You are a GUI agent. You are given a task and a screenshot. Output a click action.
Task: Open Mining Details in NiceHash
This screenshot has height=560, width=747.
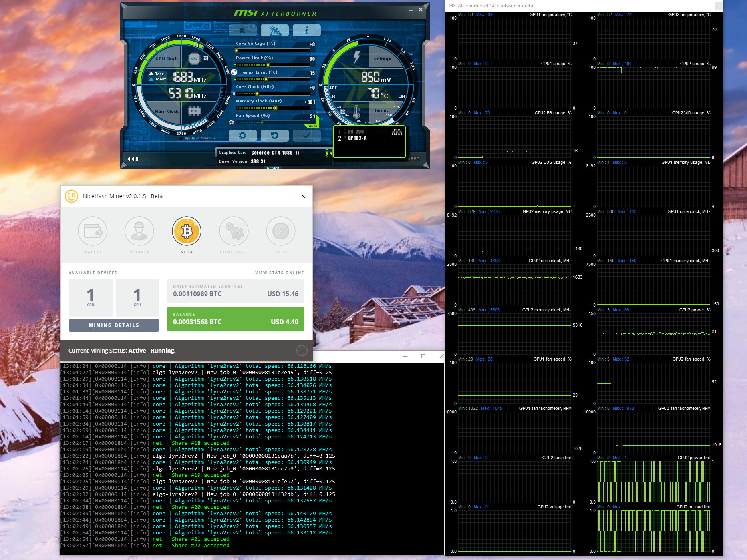(114, 325)
